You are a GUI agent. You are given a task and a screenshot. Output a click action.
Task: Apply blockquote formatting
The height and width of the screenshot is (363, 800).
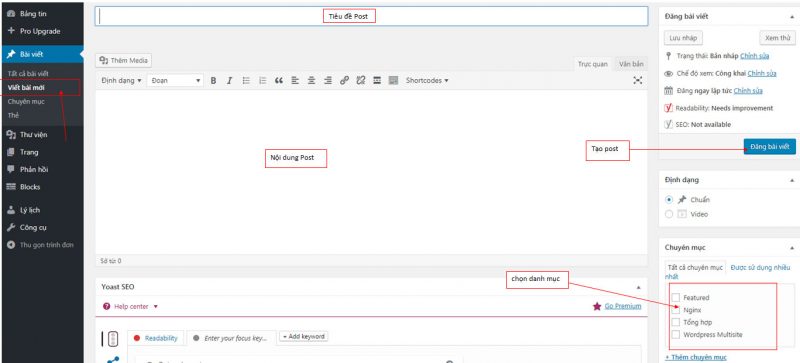point(279,80)
